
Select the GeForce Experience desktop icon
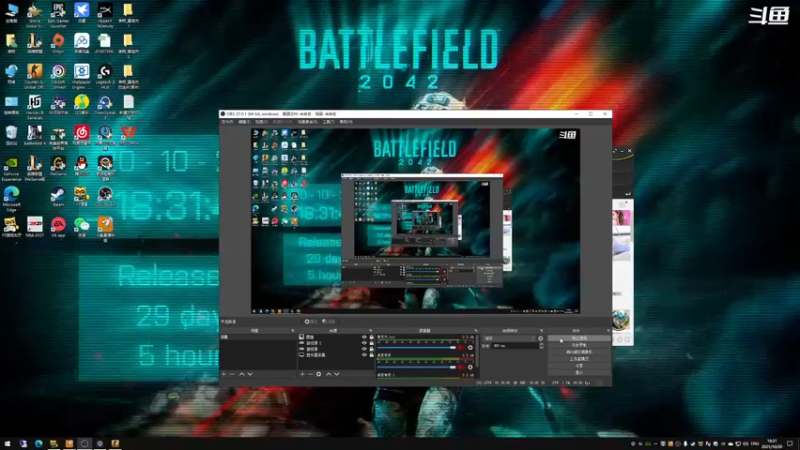point(11,168)
